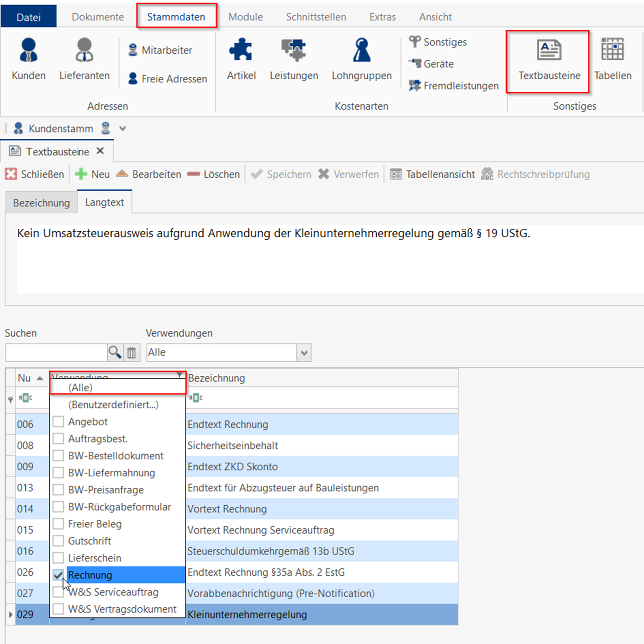This screenshot has width=644, height=644.
Task: Expand the Verwendungen dropdown
Action: tap(304, 353)
